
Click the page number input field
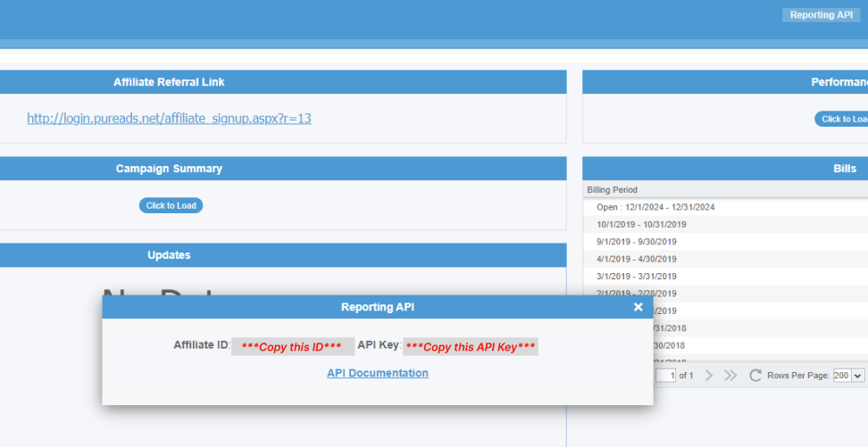pyautogui.click(x=666, y=376)
